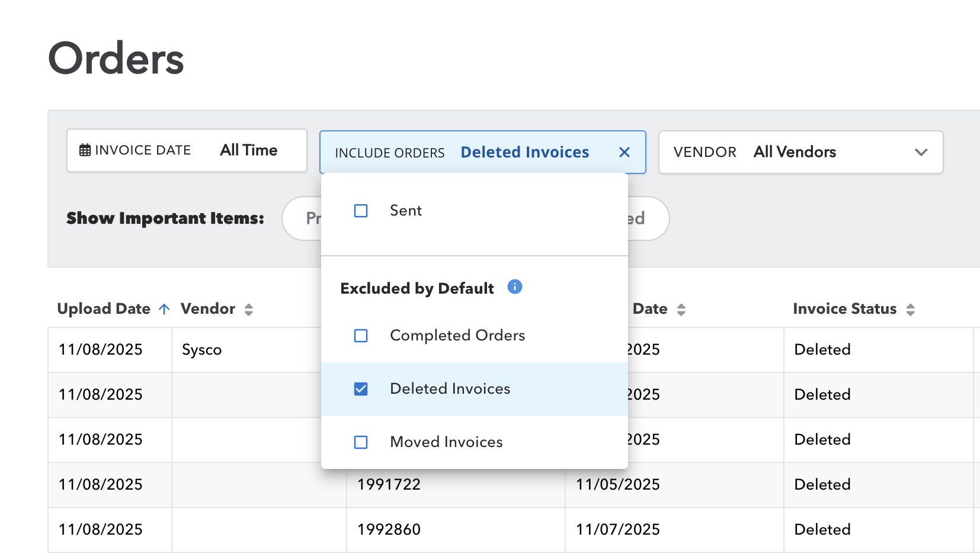Screen dimensions: 980x553
Task: Click the Invoice Status sort icon
Action: pyautogui.click(x=910, y=310)
